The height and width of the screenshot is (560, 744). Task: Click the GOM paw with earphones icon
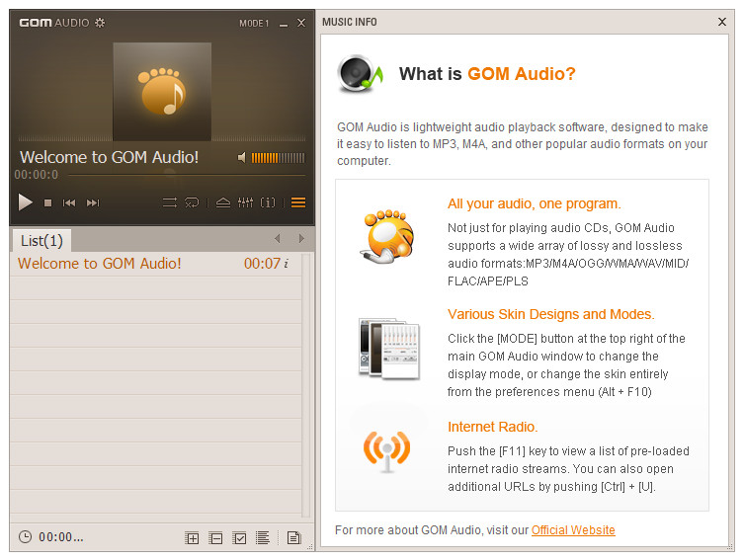click(x=387, y=236)
